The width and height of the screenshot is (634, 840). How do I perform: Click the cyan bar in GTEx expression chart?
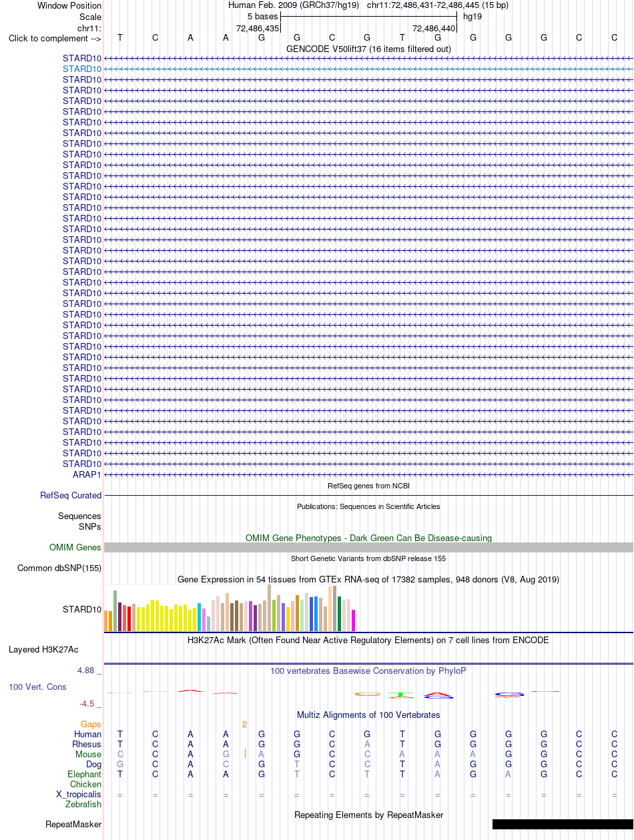point(199,617)
